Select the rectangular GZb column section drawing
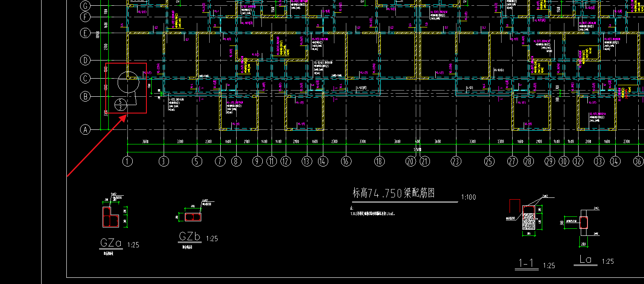The width and height of the screenshot is (644, 284). [x=193, y=217]
